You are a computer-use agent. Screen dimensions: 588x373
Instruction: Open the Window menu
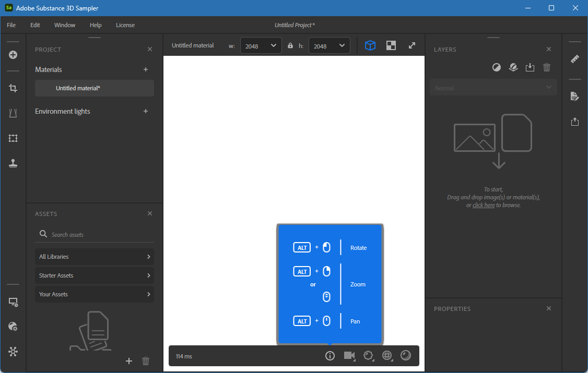65,25
